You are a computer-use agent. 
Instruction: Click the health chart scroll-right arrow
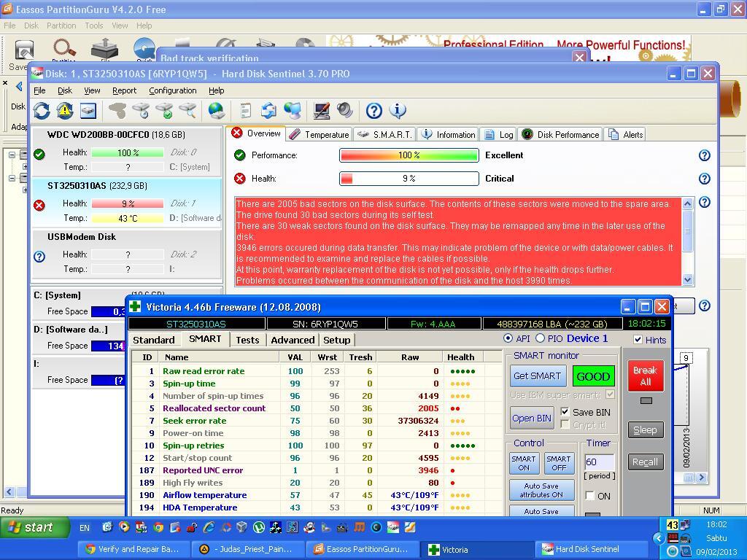click(701, 477)
